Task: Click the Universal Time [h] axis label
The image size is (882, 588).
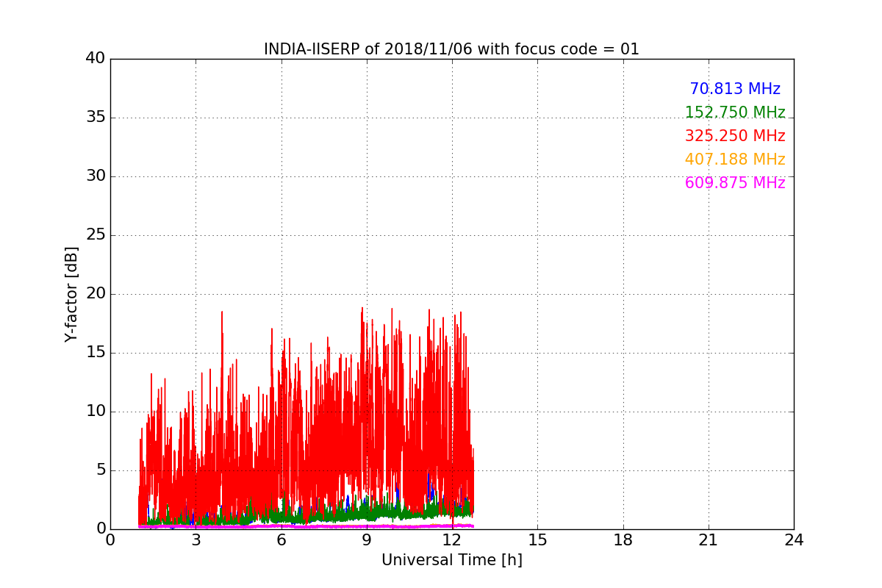Action: coord(451,560)
